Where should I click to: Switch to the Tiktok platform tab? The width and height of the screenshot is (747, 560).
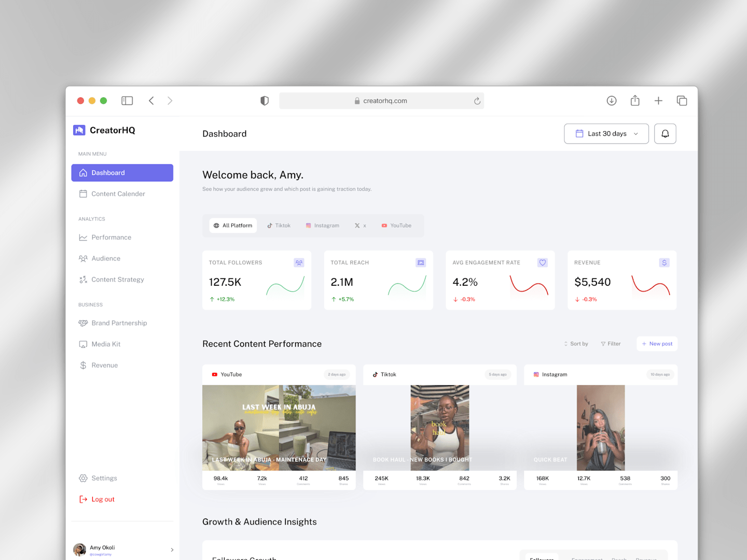[x=279, y=226]
